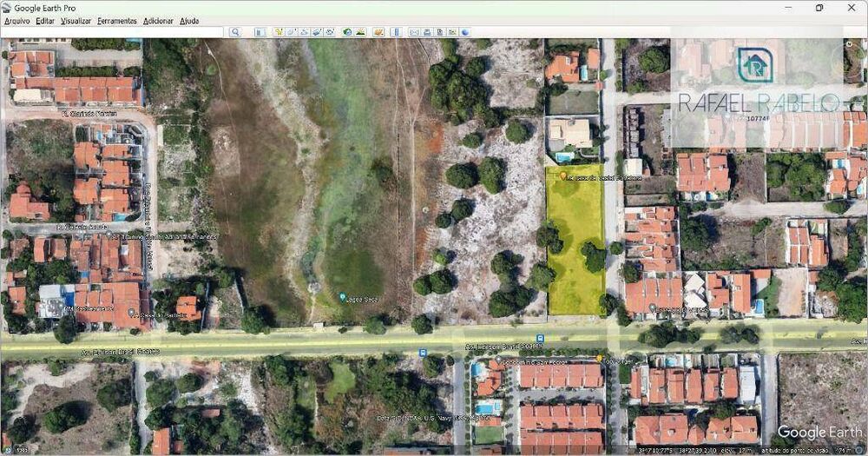Click the search input field
868x456 pixels.
pos(113,32)
